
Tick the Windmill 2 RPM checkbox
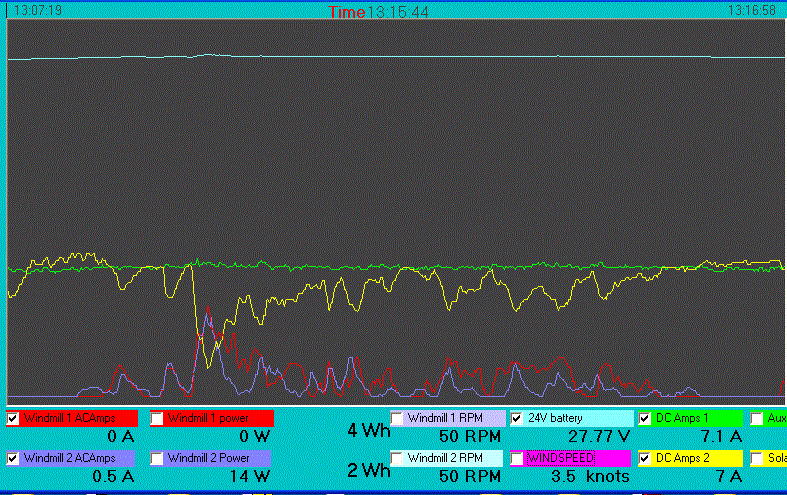[397, 458]
